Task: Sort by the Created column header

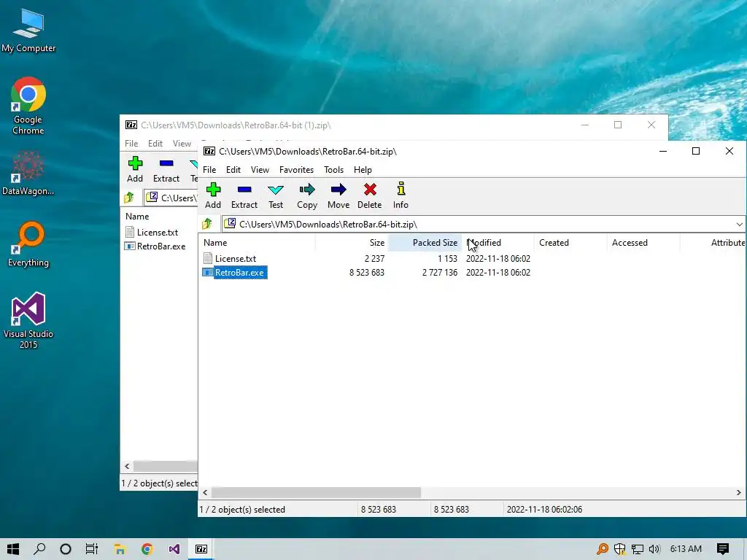Action: (x=570, y=242)
